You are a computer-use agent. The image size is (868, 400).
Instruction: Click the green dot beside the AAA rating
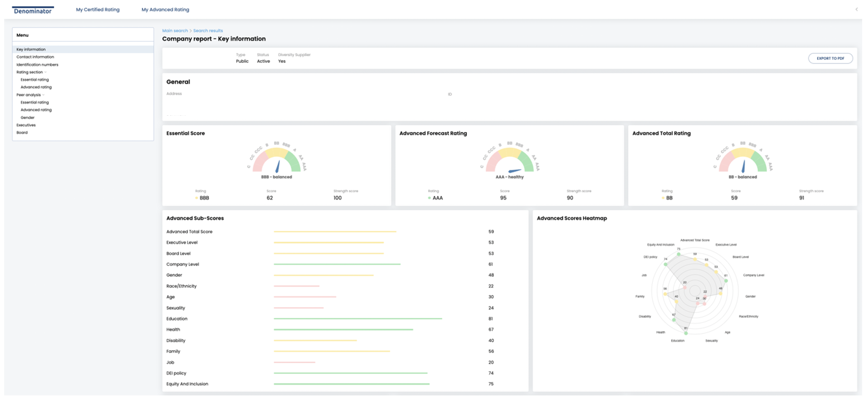[429, 198]
